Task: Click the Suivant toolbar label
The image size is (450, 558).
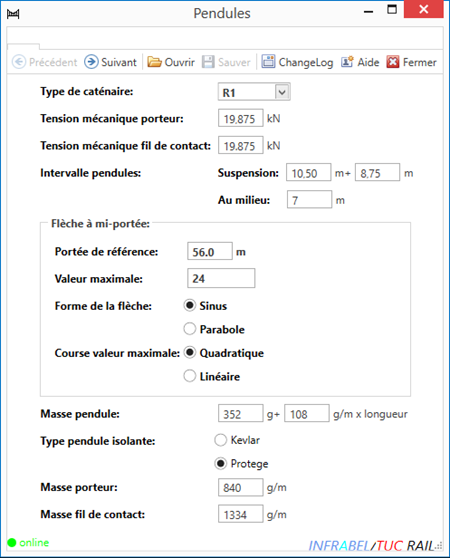Action: pos(118,62)
